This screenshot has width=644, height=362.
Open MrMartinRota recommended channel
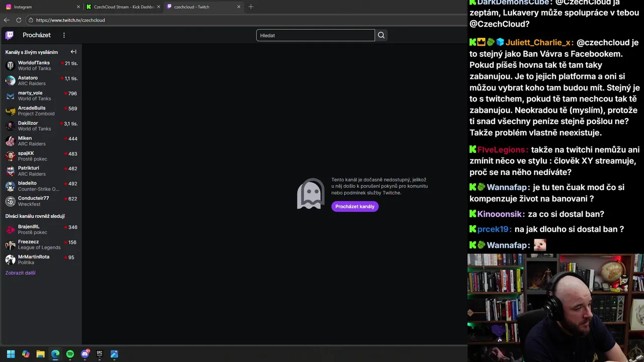[x=41, y=260]
